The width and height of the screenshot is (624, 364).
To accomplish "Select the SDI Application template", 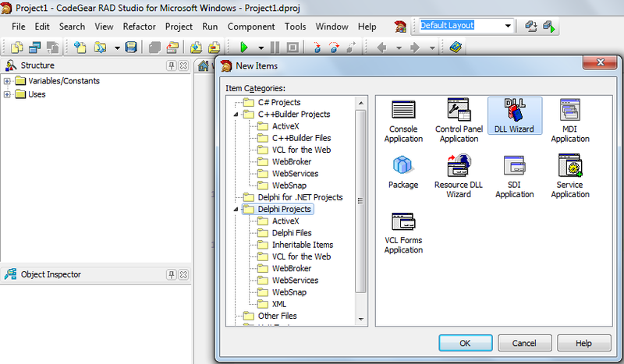I will click(514, 177).
